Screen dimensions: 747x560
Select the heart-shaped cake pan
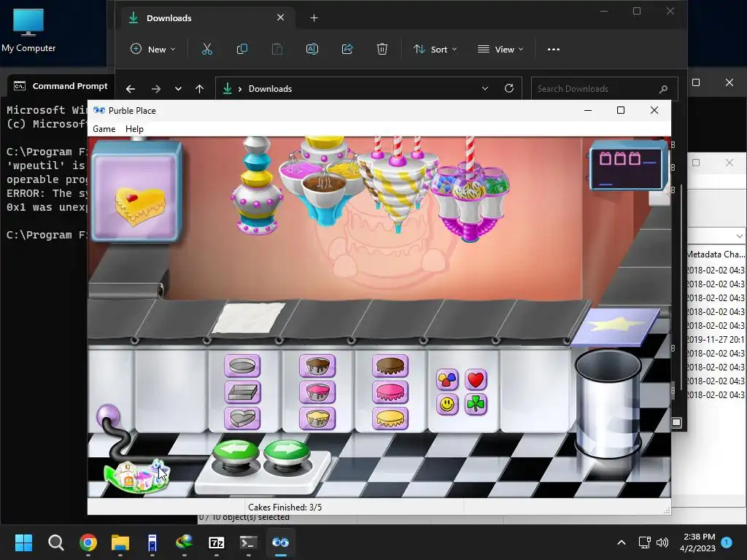(242, 419)
